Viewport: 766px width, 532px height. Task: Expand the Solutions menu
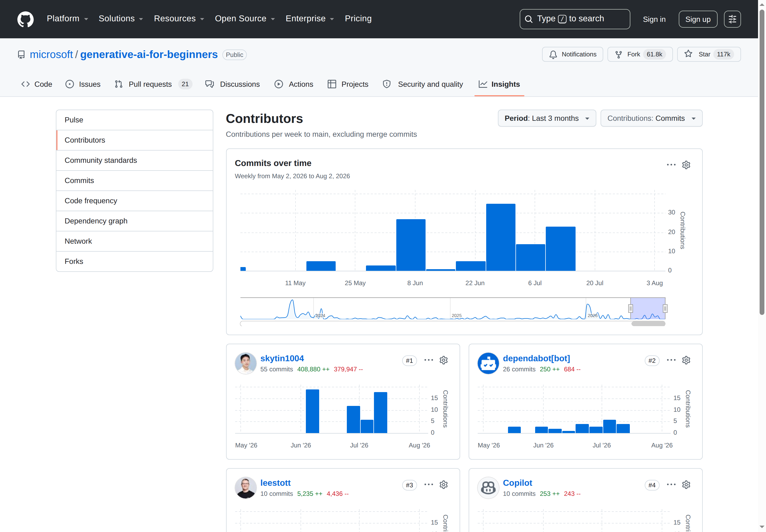point(121,19)
